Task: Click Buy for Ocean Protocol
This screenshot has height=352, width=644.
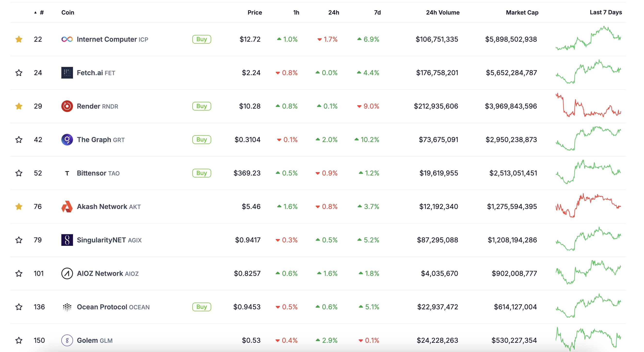Action: 201,307
